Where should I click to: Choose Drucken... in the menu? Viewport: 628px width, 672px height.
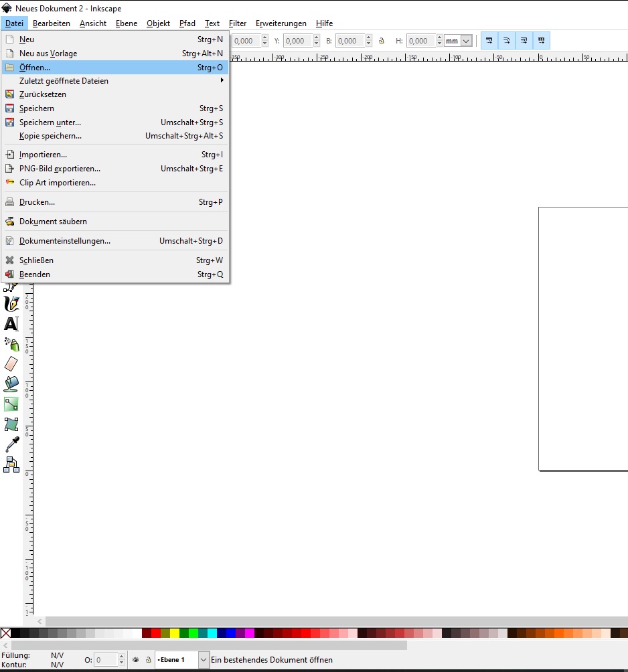tap(115, 202)
